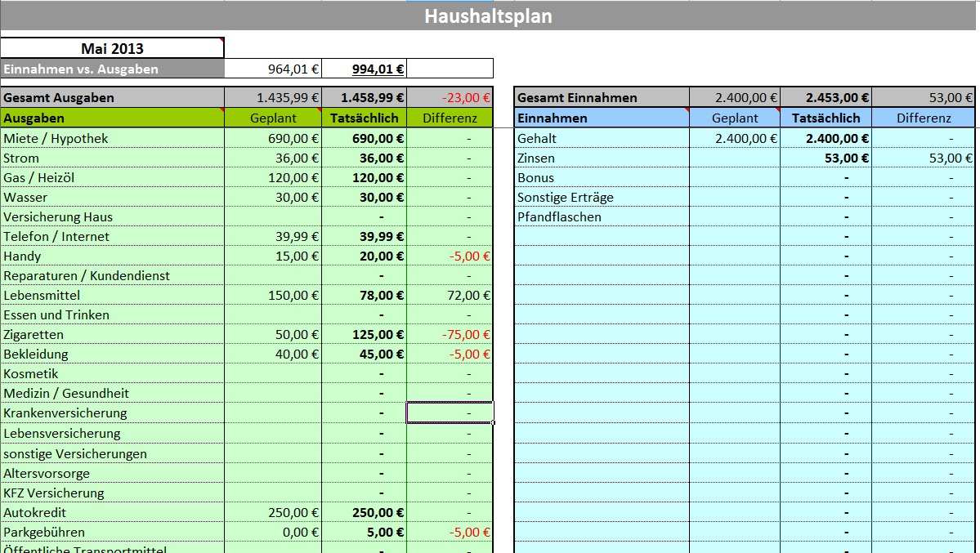980x553 pixels.
Task: Click the Miete / Hypothek row label
Action: point(112,139)
